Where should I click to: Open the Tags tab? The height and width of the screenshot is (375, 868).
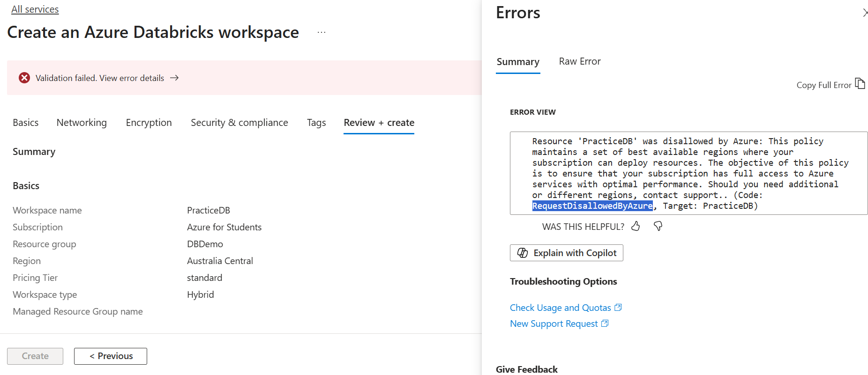pyautogui.click(x=316, y=123)
